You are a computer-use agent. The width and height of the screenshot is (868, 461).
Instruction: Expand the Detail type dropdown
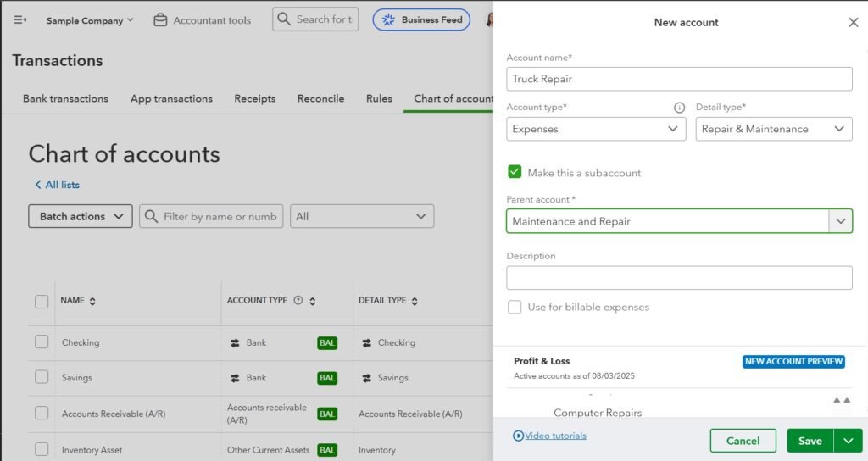pos(773,129)
